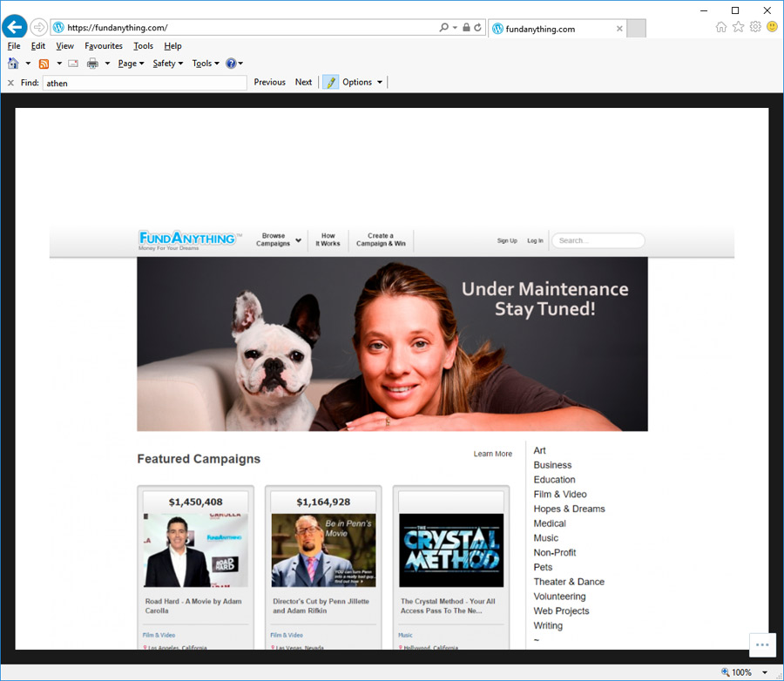The image size is (784, 681).
Task: Click the Read Mail envelope icon
Action: [x=73, y=64]
